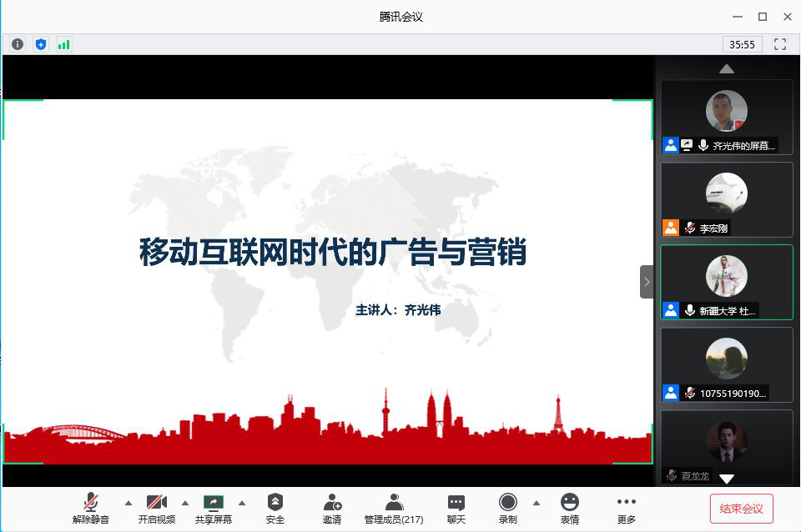801x532 pixels.
Task: Select 新疆大学 participant avatar
Action: 727,276
